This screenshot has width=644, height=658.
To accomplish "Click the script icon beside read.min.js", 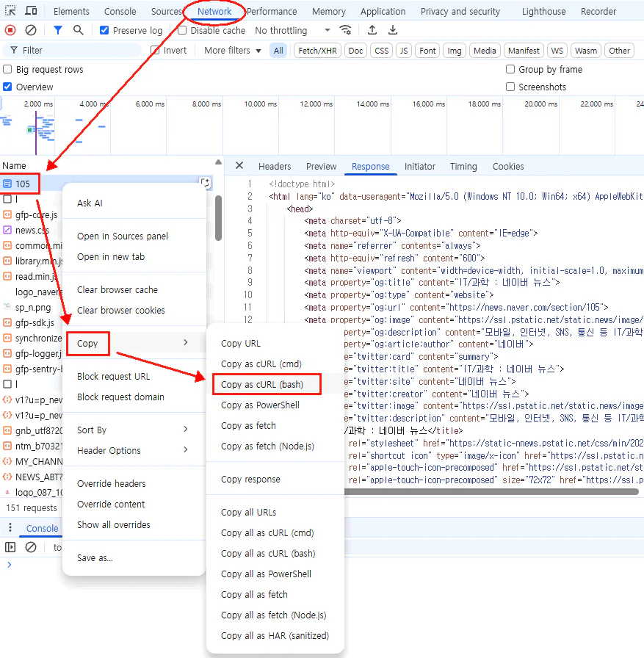I will 7,276.
